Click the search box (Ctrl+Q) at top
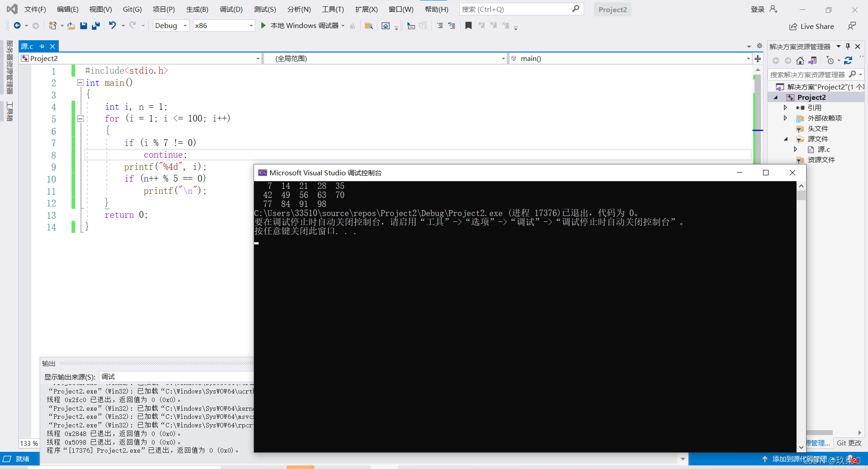This screenshot has height=469, width=868. click(x=521, y=9)
